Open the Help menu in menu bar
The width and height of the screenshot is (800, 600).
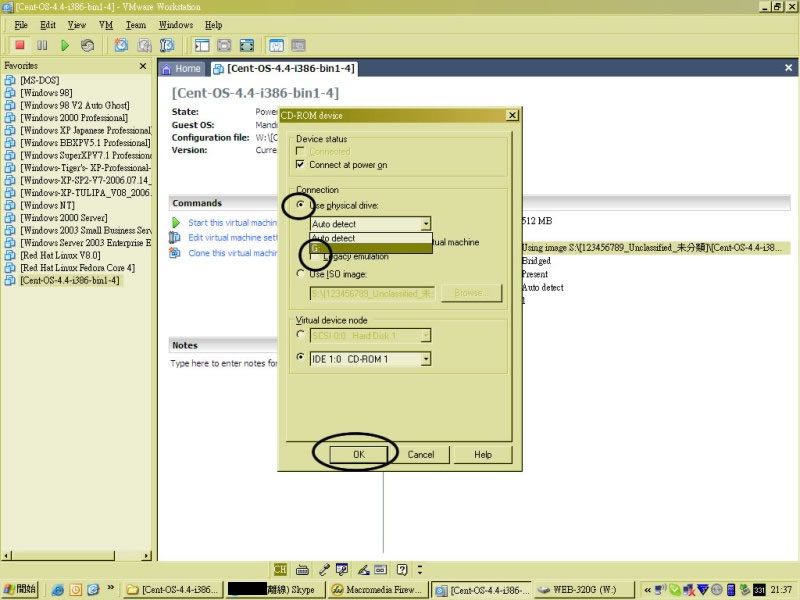(x=214, y=25)
